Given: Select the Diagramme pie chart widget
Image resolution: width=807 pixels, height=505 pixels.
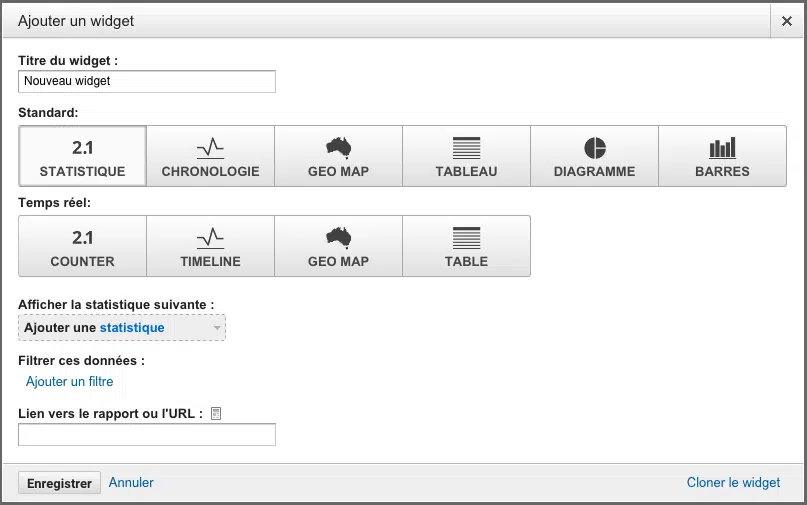Looking at the screenshot, I should (594, 156).
